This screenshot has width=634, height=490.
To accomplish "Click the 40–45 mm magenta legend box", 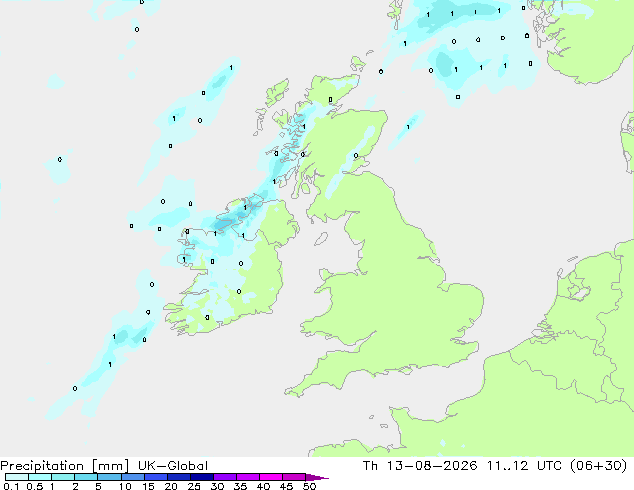I will (x=271, y=477).
